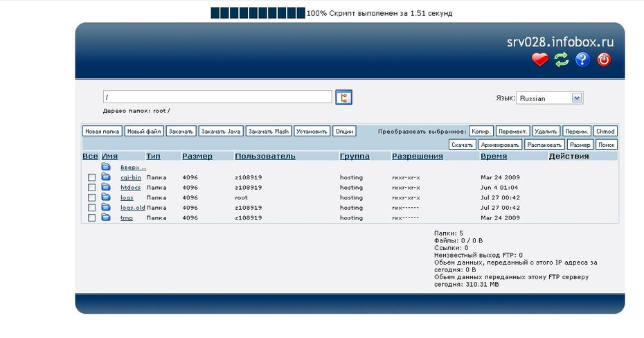Tick the checkbox for logs folder

[91, 197]
